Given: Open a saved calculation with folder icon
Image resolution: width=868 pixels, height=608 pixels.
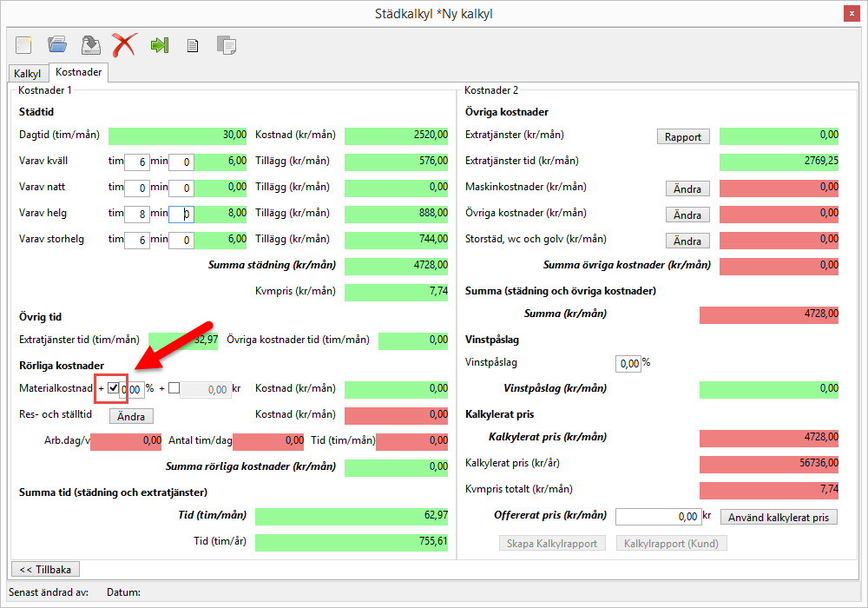Looking at the screenshot, I should (x=57, y=45).
